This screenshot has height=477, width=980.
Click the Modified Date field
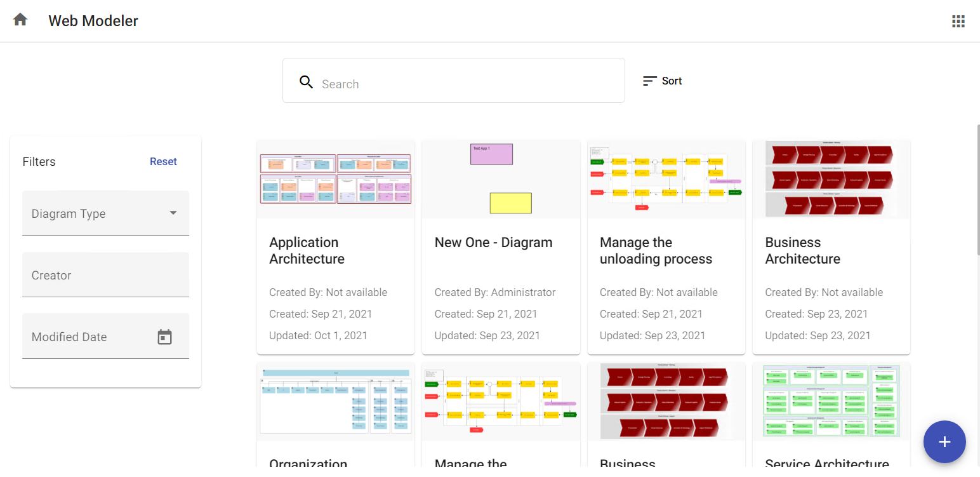(x=89, y=337)
